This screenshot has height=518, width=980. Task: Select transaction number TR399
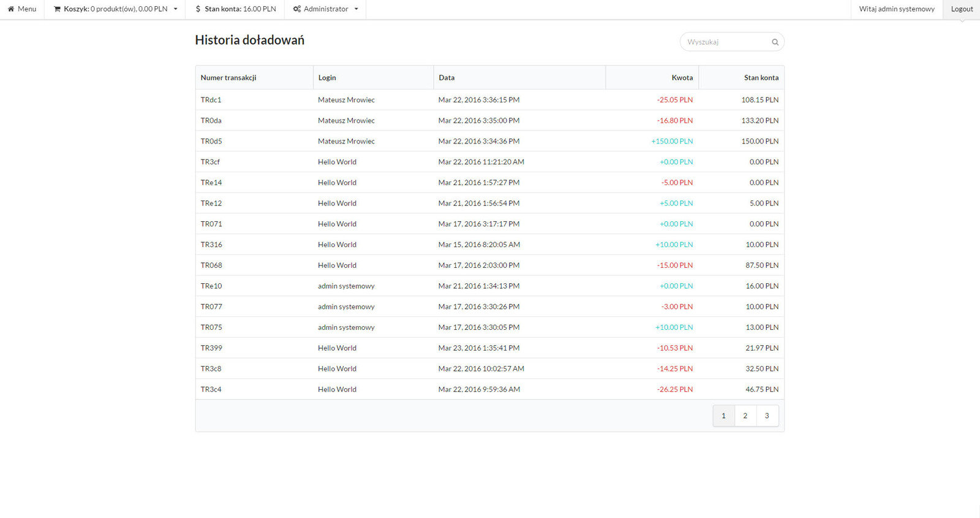pos(211,348)
